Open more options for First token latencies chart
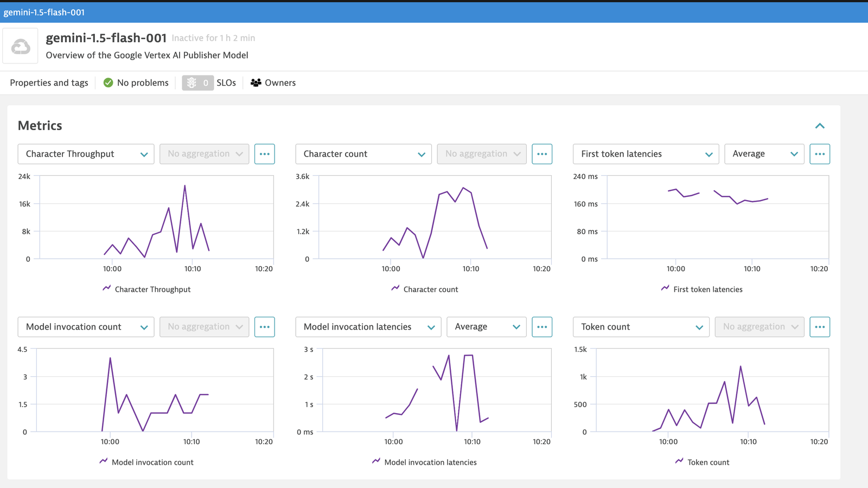 (x=820, y=154)
